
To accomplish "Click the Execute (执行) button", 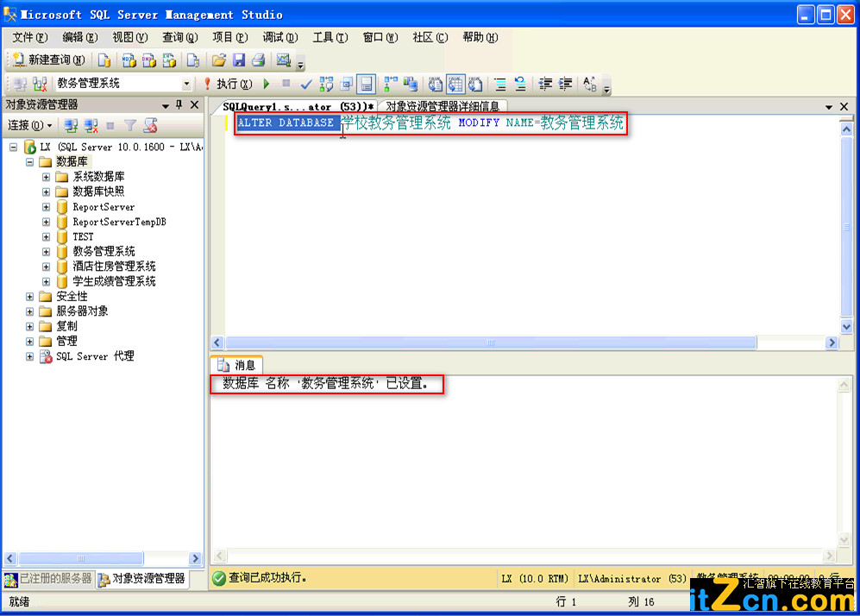I will click(x=229, y=84).
